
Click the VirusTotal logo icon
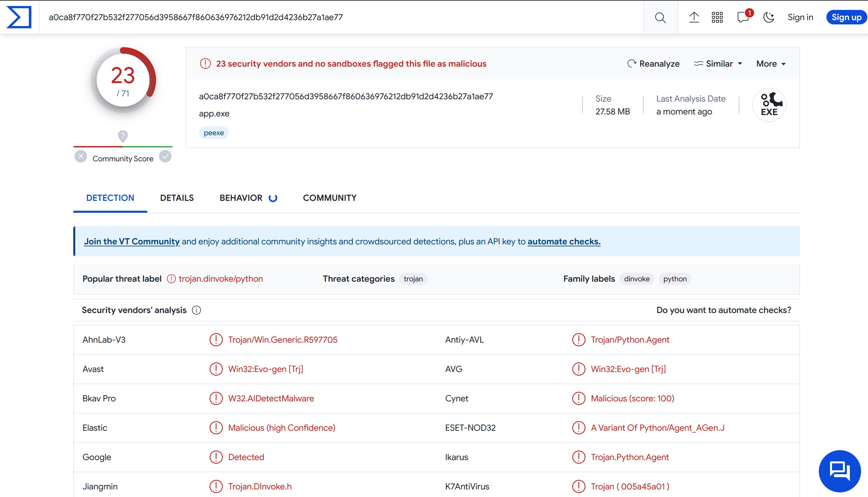(19, 17)
